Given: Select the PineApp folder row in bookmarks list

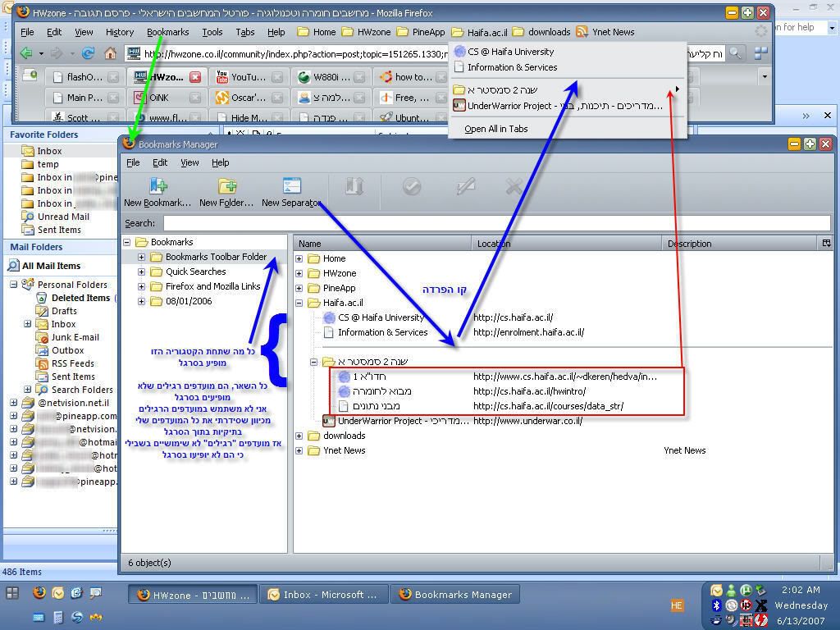Looking at the screenshot, I should (x=332, y=288).
